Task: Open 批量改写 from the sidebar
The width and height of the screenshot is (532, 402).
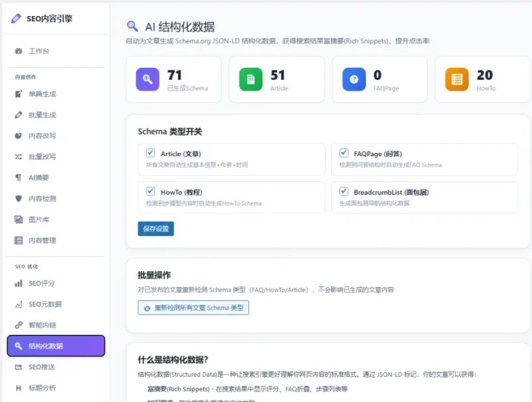Action: (56, 157)
